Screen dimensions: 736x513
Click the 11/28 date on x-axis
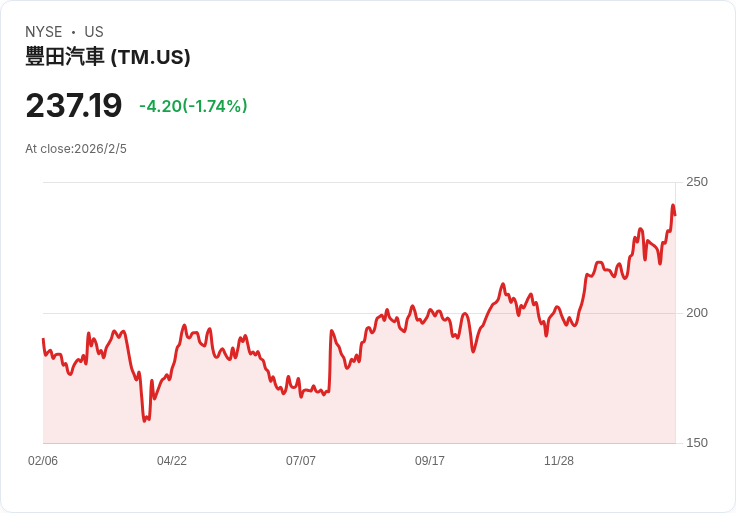click(x=559, y=461)
